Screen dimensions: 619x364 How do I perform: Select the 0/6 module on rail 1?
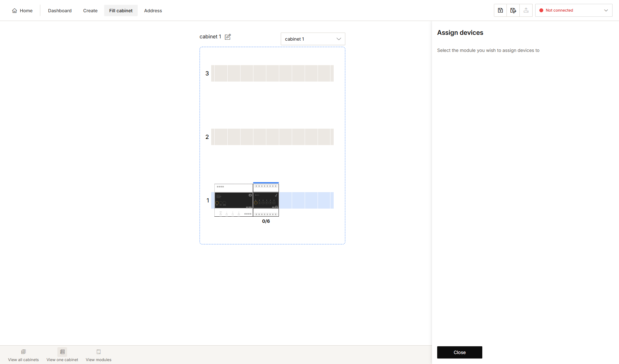pos(266,200)
